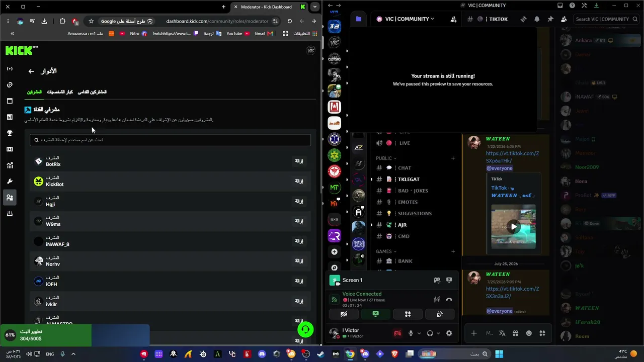Screen dimensions: 644x362
Task: Expand the VIC | COMMUNITY server menu
Action: 410,19
